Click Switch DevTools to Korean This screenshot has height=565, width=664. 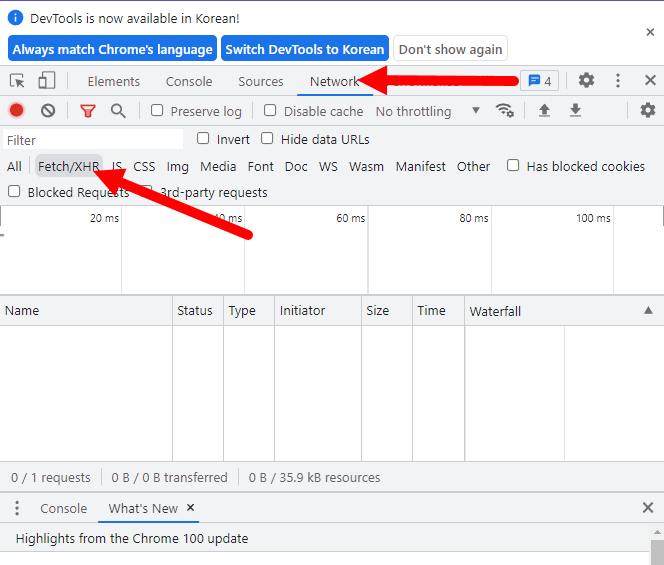click(x=304, y=49)
